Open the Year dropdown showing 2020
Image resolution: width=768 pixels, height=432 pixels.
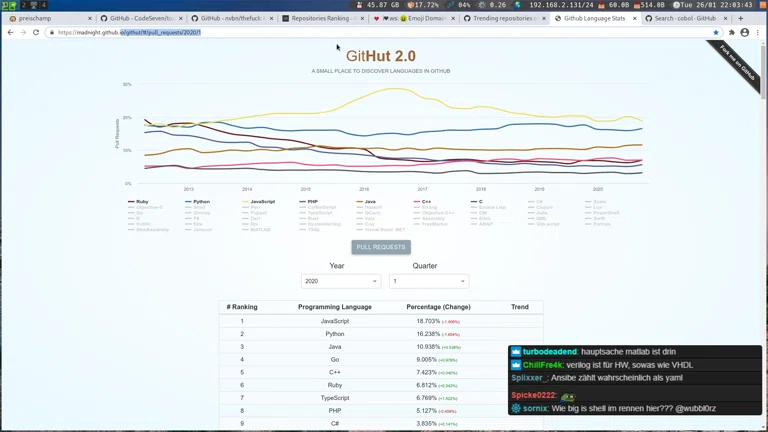click(340, 281)
